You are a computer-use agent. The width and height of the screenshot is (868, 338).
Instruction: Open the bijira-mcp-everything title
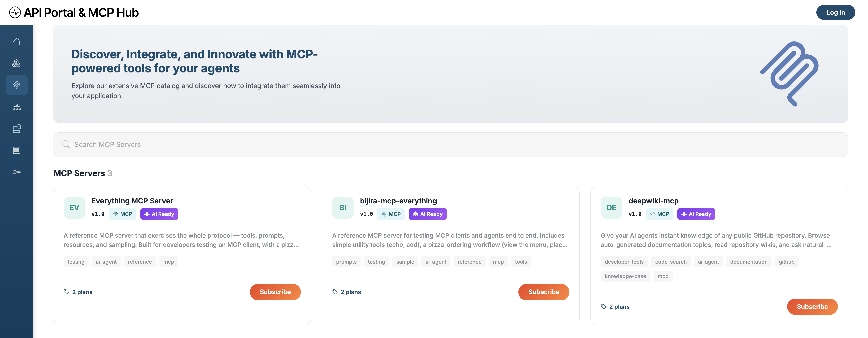point(398,201)
